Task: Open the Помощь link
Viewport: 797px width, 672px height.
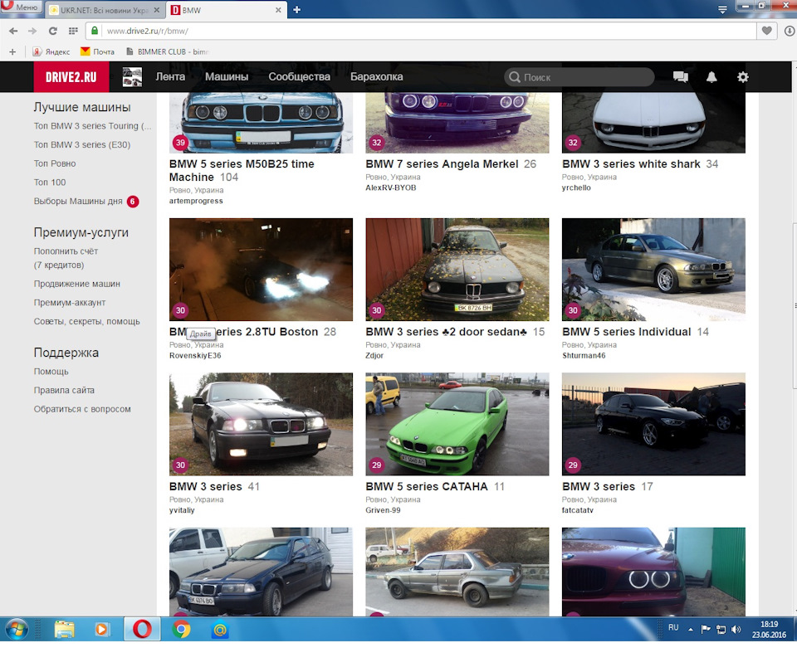Action: click(51, 372)
